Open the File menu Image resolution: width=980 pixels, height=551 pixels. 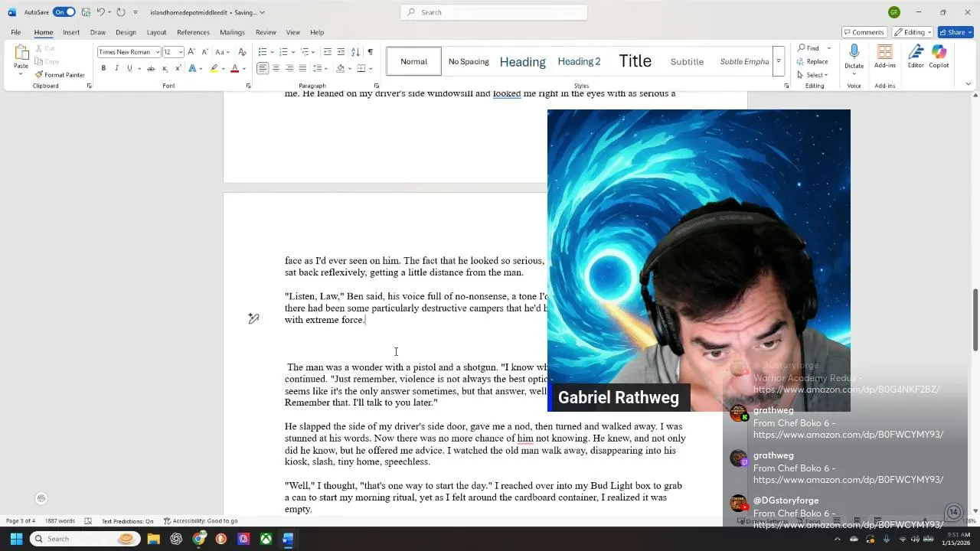tap(15, 32)
